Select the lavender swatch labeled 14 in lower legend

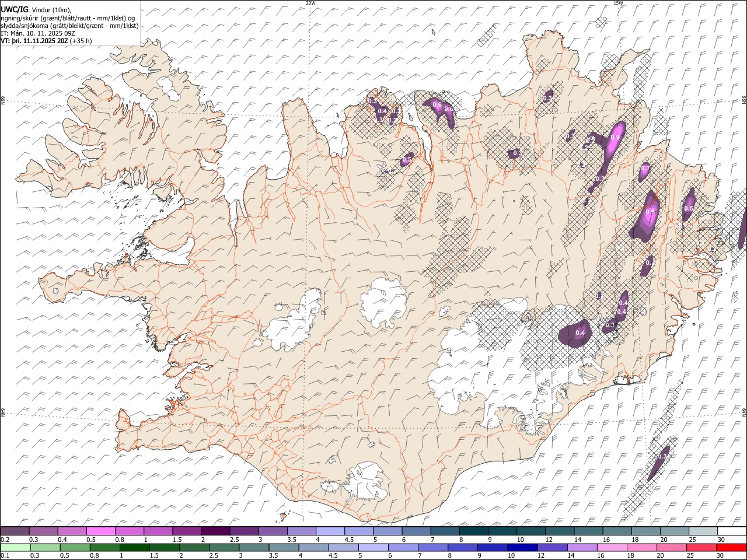(x=582, y=547)
